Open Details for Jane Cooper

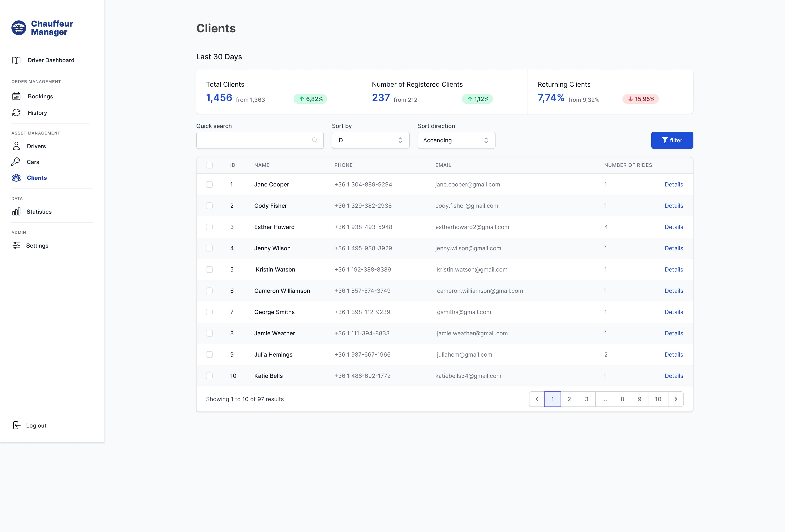click(x=674, y=184)
